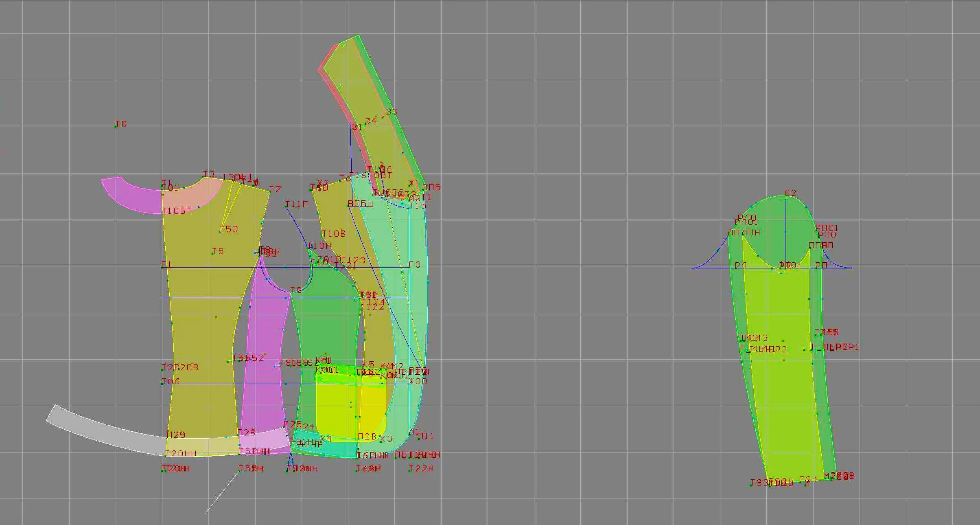Click the isolated T0 point marker
980x525 pixels.
point(116,126)
